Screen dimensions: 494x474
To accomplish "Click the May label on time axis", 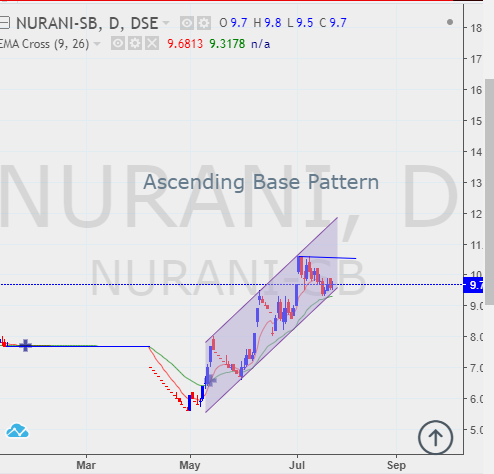I will point(190,465).
